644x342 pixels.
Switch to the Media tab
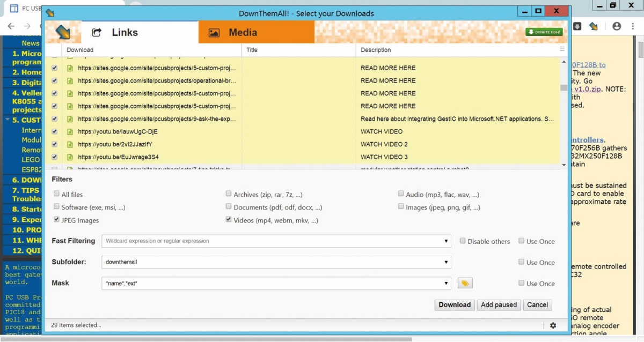256,32
